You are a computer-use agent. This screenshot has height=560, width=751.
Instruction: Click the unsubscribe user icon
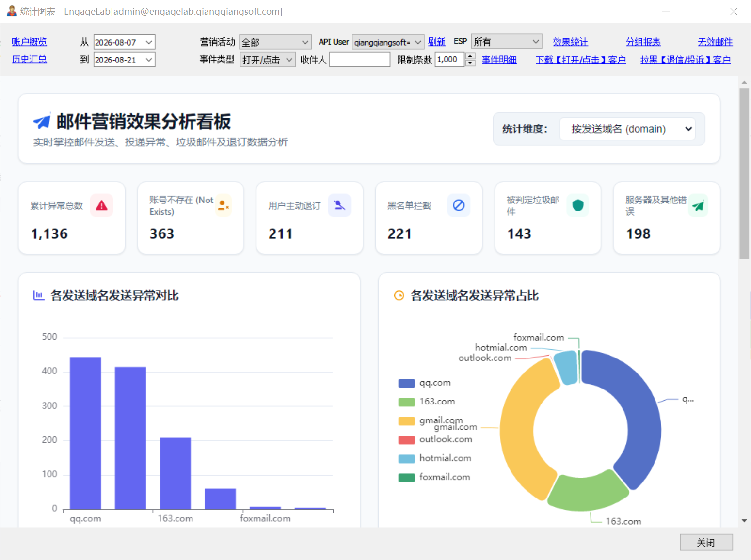click(339, 205)
